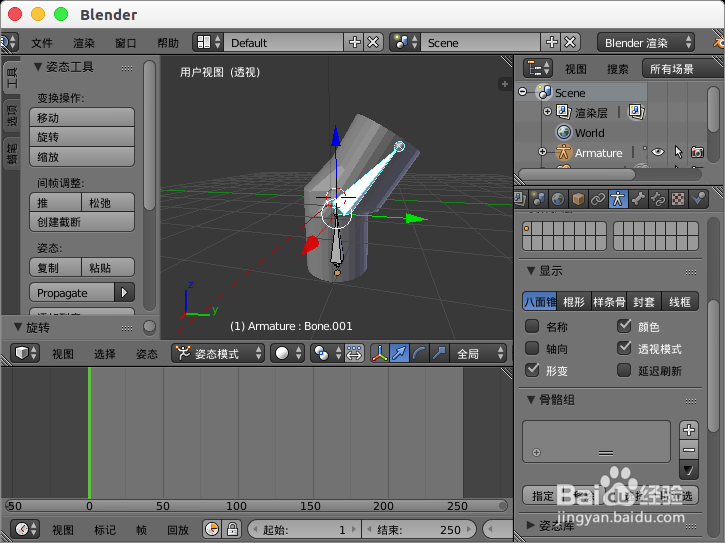The height and width of the screenshot is (543, 725).
Task: Toggle Armature renderability camera icon
Action: pyautogui.click(x=697, y=152)
